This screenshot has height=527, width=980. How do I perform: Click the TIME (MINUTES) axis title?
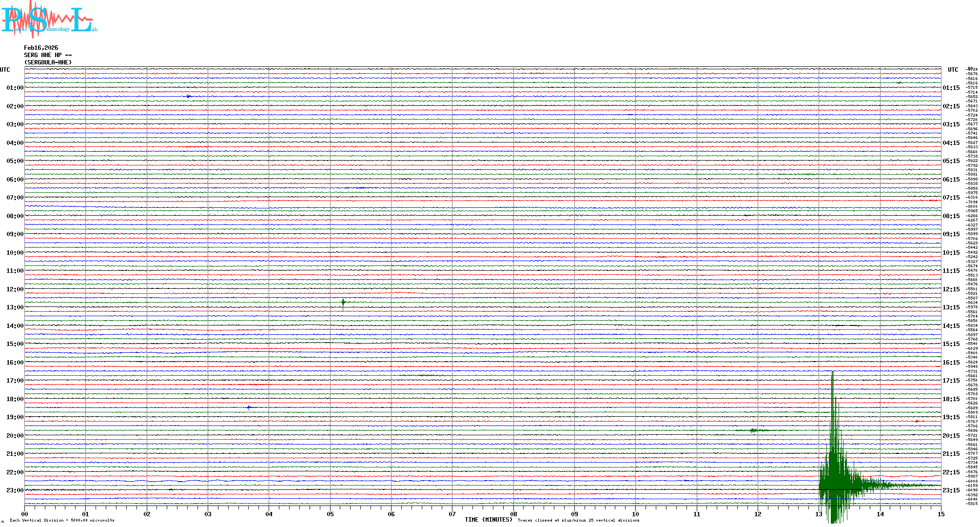[x=488, y=520]
